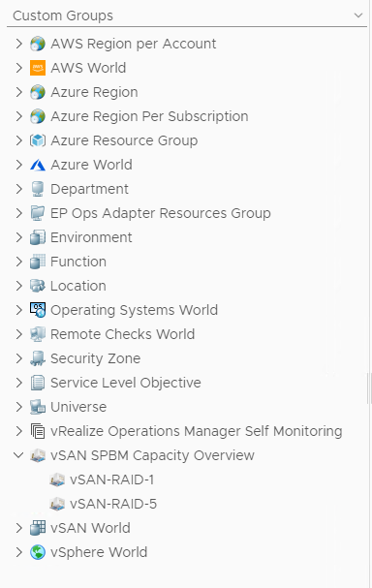The image size is (372, 588).
Task: Click the Service Level Objective document icon
Action: (x=38, y=383)
